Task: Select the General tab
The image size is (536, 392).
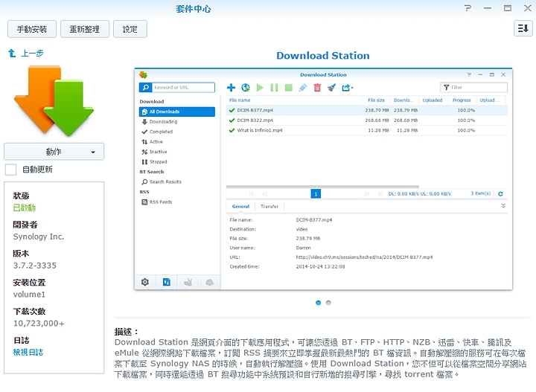Action: tap(240, 207)
